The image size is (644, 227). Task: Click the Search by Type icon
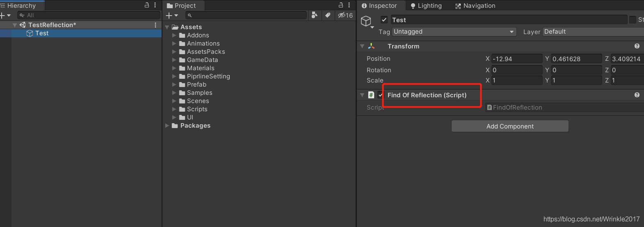(314, 15)
